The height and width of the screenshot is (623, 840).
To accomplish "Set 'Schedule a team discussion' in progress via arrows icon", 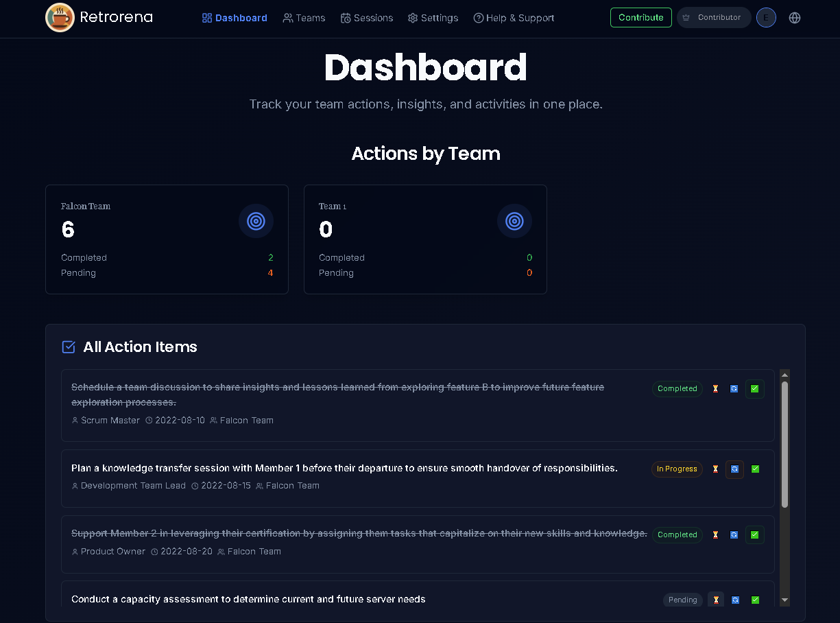I will [x=734, y=389].
